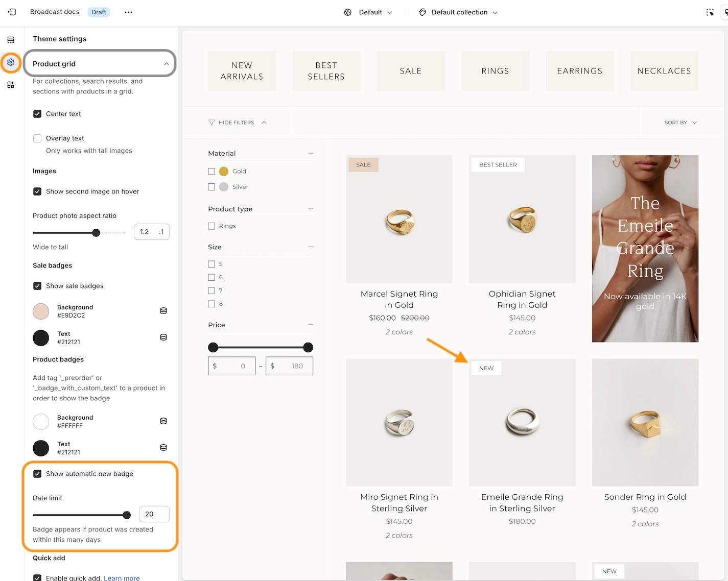
Task: Click the Date limit number field
Action: tap(154, 514)
